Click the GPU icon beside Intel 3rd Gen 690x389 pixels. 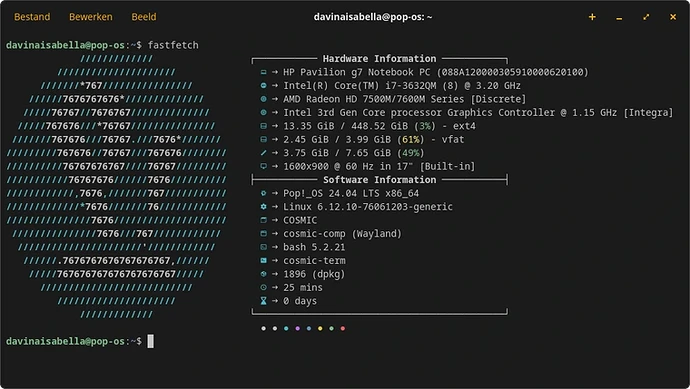click(263, 112)
